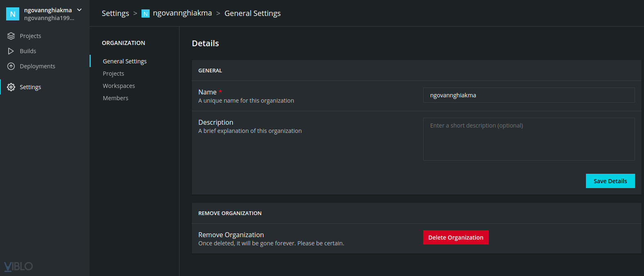
Task: Click the Delete Organization button
Action: [x=456, y=238]
